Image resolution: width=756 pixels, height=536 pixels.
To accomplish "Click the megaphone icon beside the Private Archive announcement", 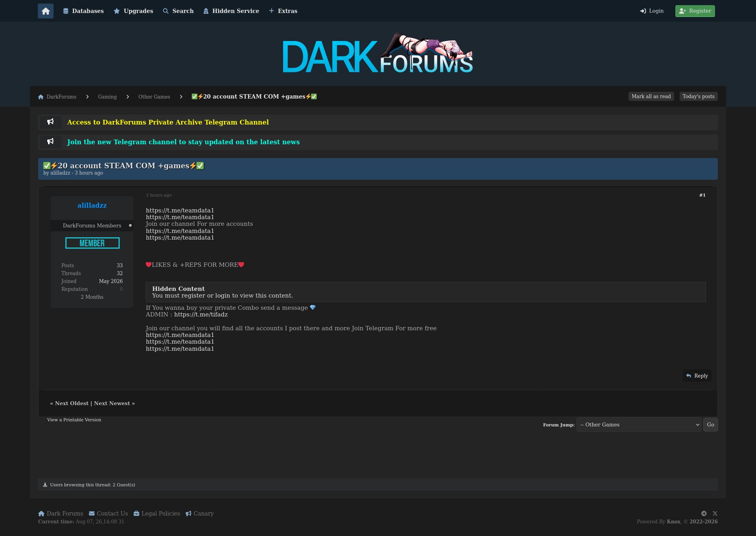I will [50, 122].
